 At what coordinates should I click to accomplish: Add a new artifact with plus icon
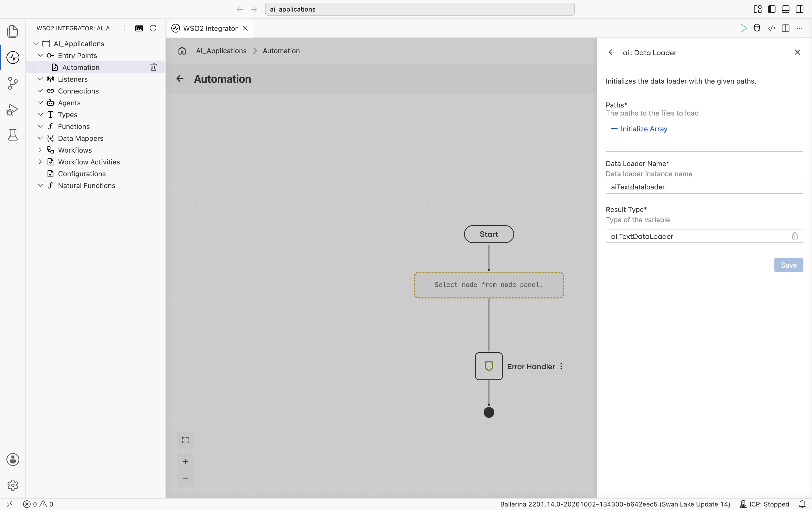125,28
